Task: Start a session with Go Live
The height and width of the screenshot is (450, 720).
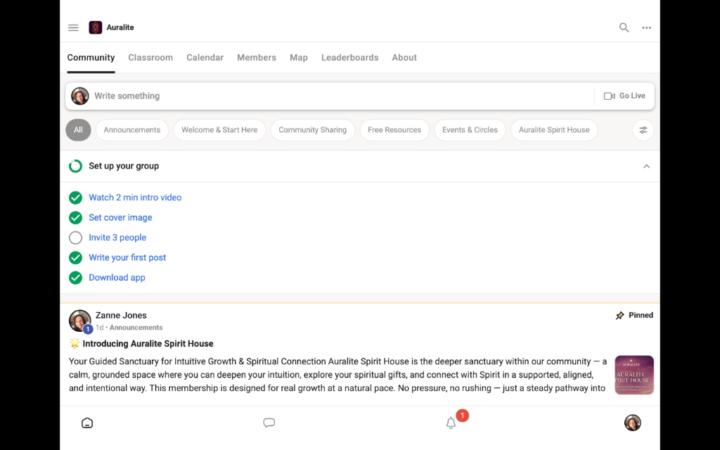Action: 625,96
